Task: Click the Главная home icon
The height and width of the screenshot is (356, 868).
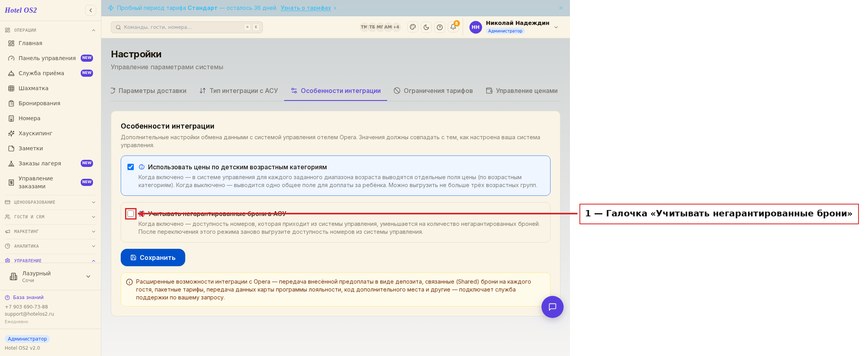Action: [x=11, y=43]
